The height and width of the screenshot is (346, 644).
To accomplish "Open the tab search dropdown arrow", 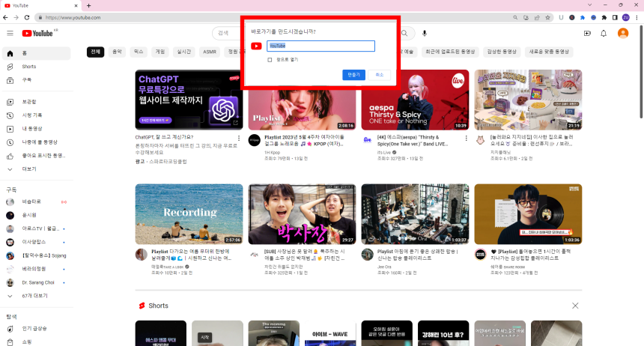I will pos(589,5).
